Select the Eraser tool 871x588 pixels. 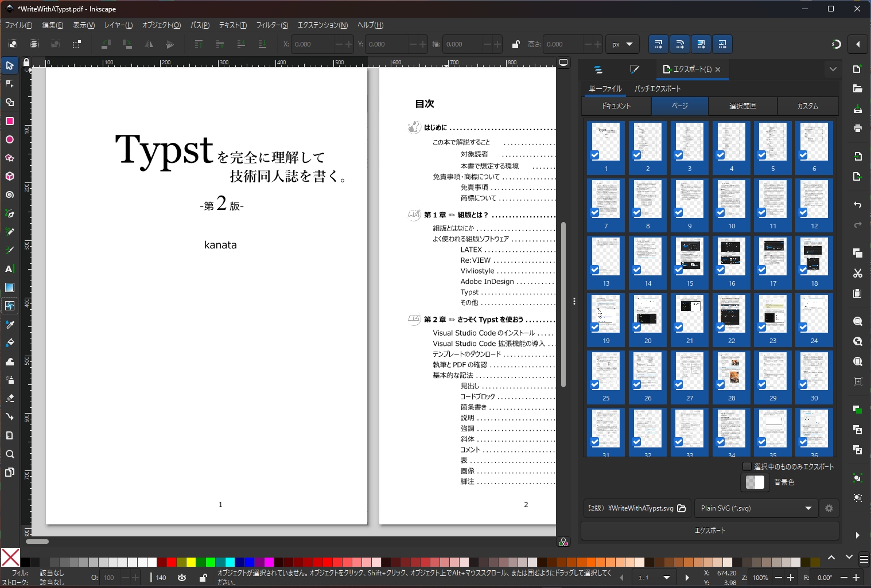(10, 398)
